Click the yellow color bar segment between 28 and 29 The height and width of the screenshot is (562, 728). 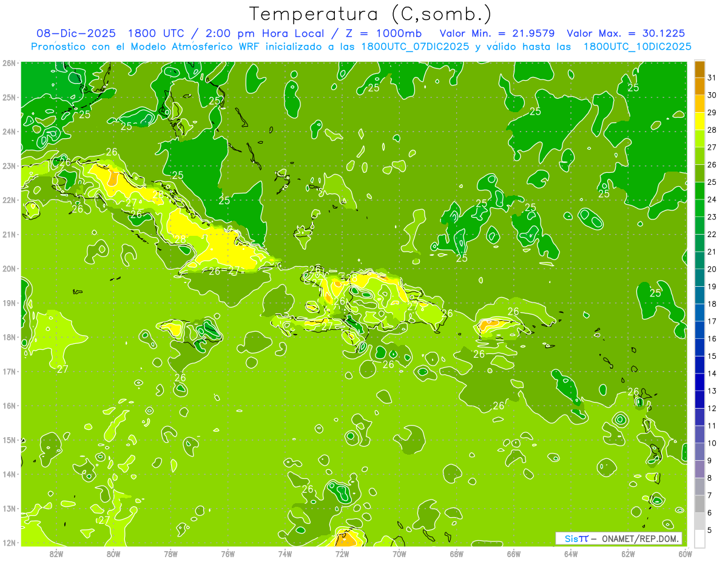[699, 121]
